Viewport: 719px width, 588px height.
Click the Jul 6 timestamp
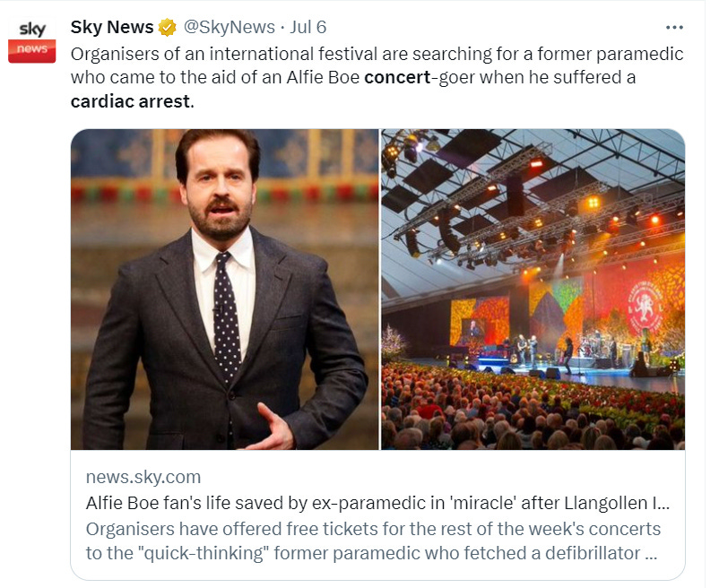pyautogui.click(x=308, y=28)
